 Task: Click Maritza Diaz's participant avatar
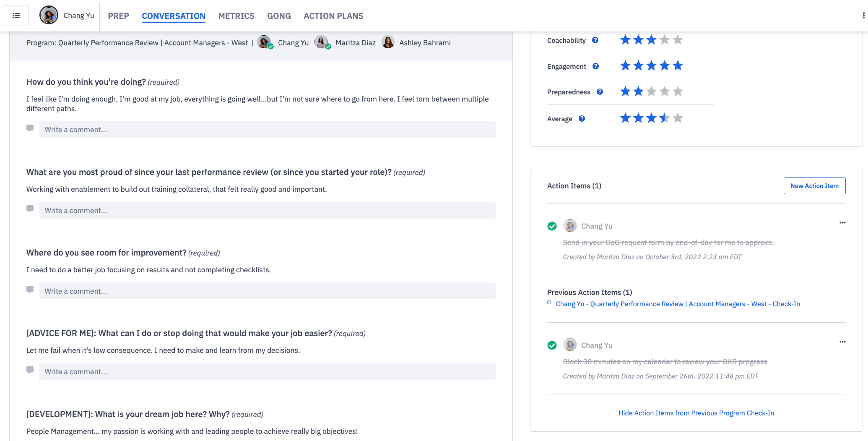[322, 42]
